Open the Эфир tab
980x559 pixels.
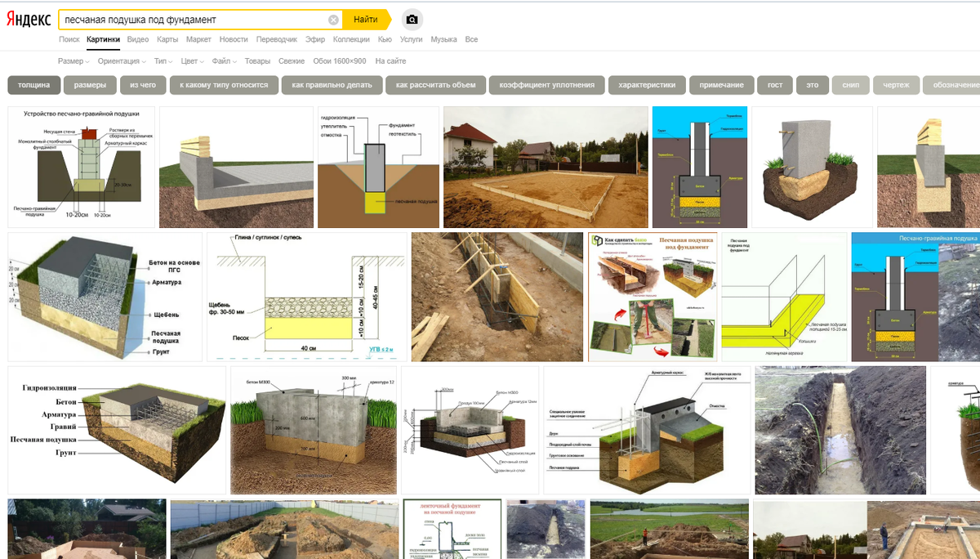tap(315, 39)
